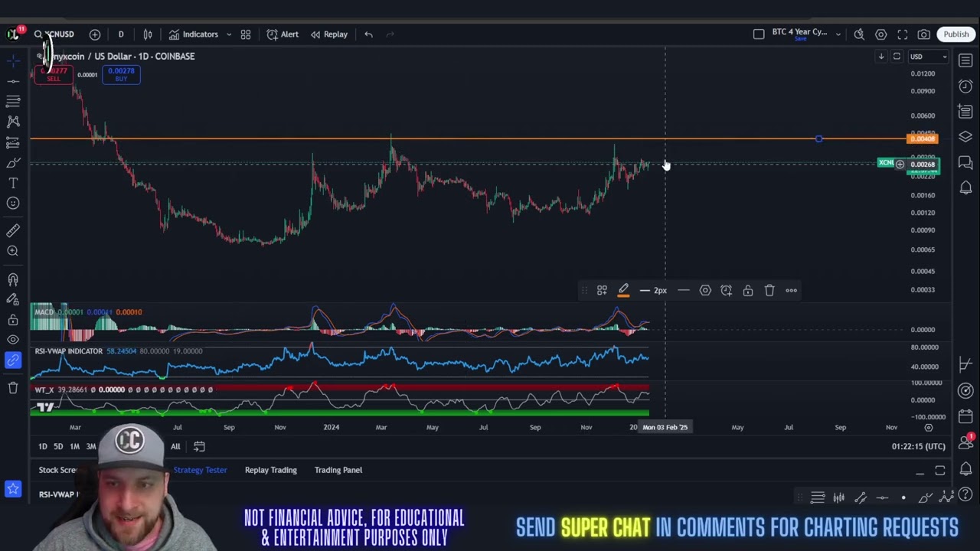
Task: Select the 5D date range
Action: 58,446
